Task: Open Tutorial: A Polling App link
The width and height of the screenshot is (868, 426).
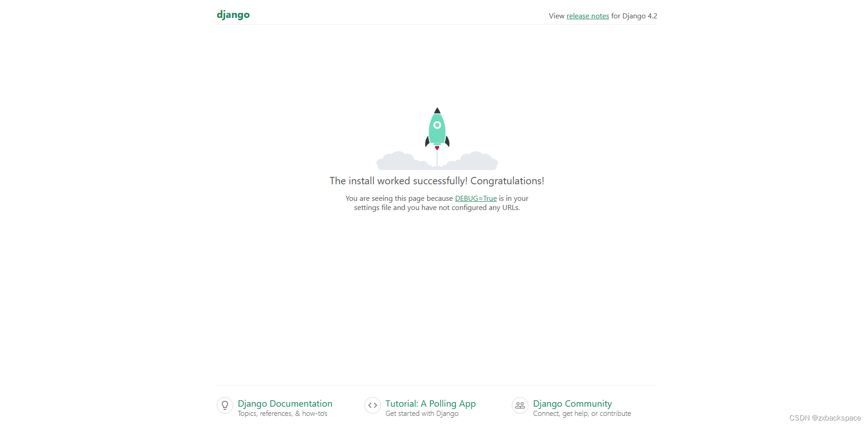Action: (x=430, y=403)
